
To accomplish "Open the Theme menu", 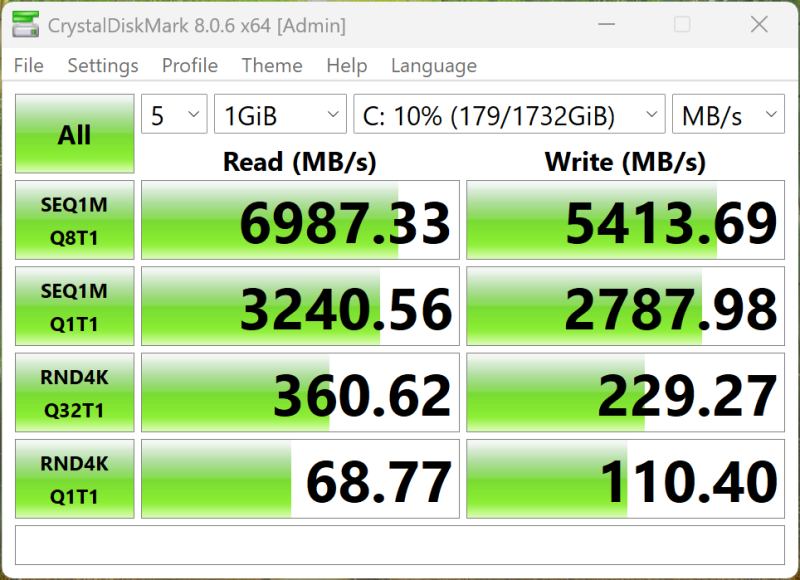I will click(x=272, y=65).
